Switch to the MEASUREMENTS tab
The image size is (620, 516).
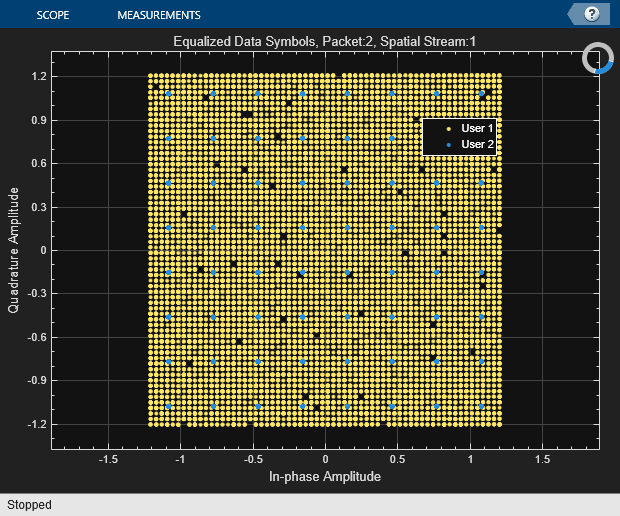click(x=158, y=15)
